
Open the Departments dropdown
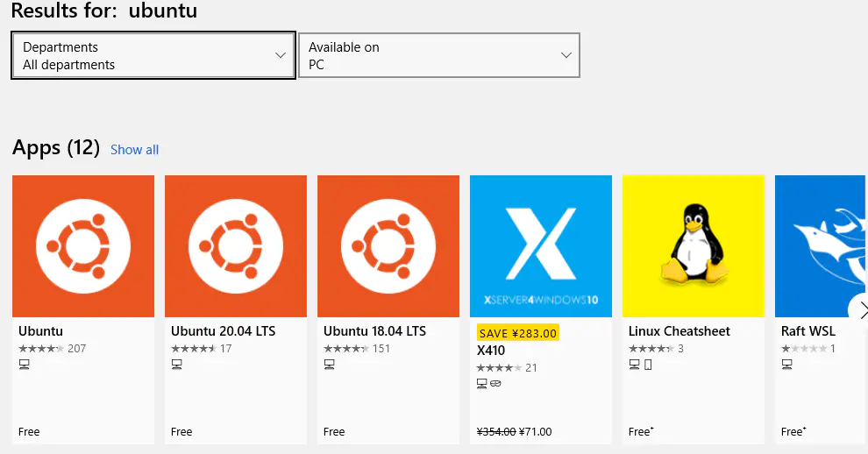click(x=153, y=55)
